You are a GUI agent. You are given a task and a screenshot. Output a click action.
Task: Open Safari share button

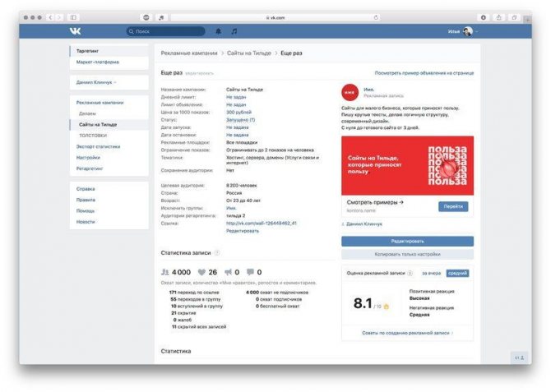point(498,17)
